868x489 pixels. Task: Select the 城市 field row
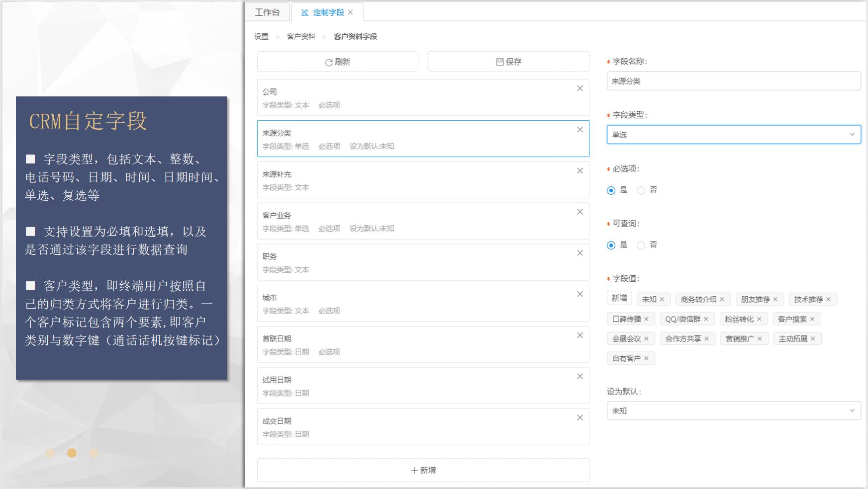[423, 303]
